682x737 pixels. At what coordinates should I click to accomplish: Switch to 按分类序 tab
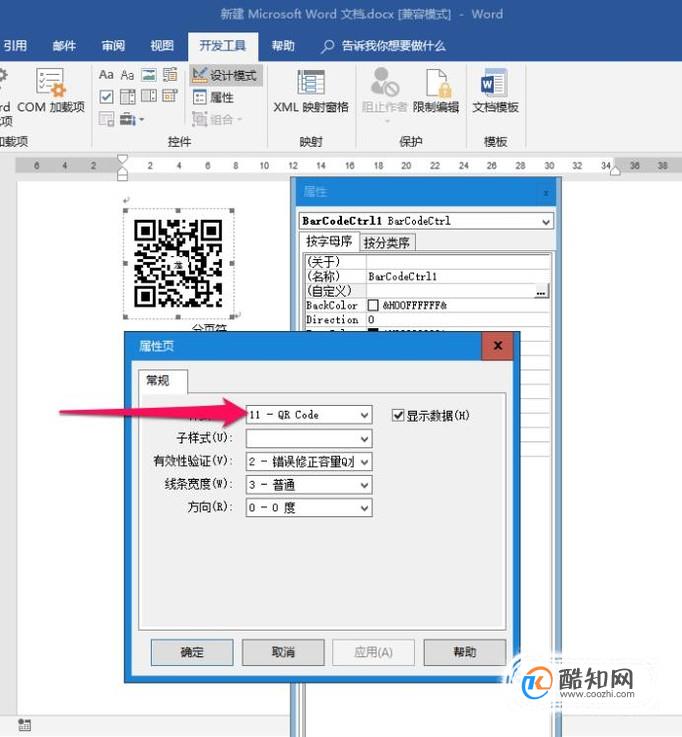[386, 243]
